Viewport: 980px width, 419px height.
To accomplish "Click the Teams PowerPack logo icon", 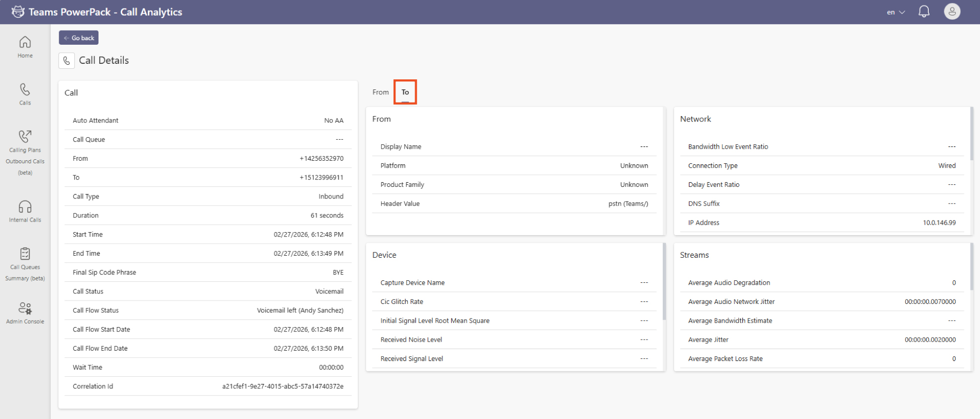I will pyautogui.click(x=18, y=12).
